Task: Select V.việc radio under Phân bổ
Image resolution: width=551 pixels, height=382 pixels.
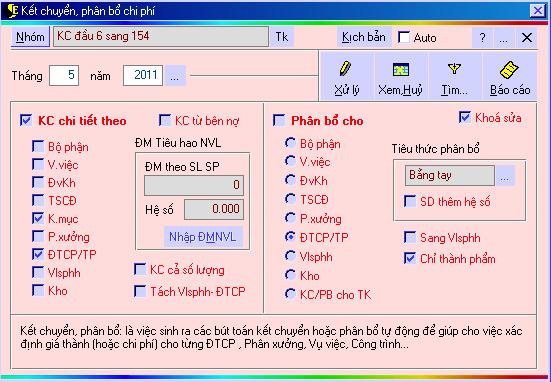Action: 290,161
